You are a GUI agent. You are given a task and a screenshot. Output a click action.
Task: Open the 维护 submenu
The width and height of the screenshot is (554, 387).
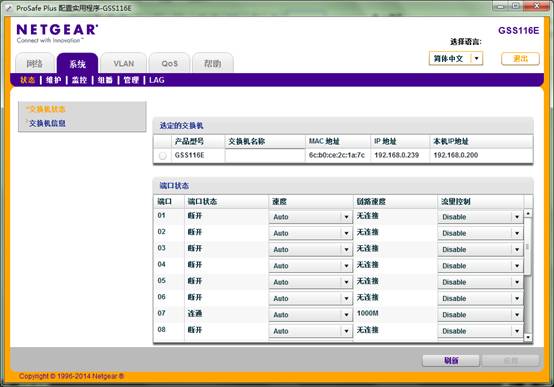pyautogui.click(x=53, y=80)
